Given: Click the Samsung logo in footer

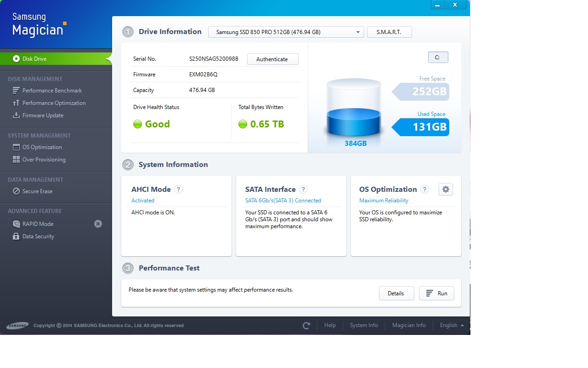Looking at the screenshot, I should point(17,326).
